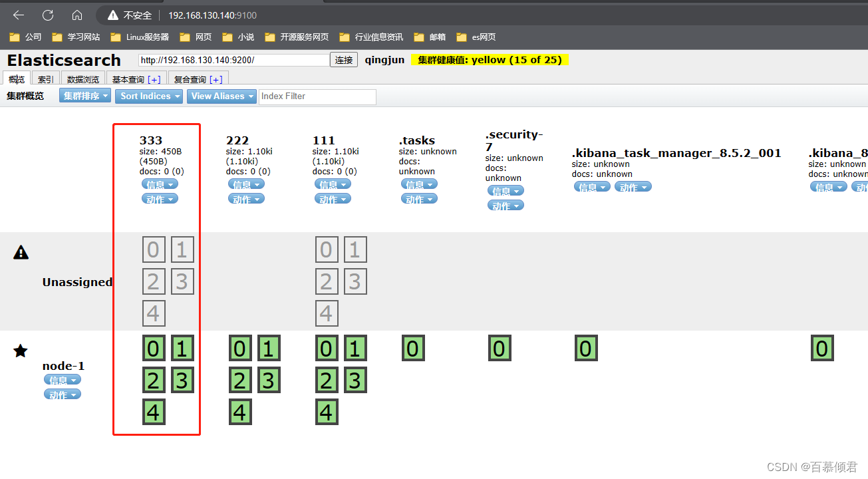Screen dimensions: 868x479
Task: Open the Sort Indices dropdown
Action: (150, 96)
